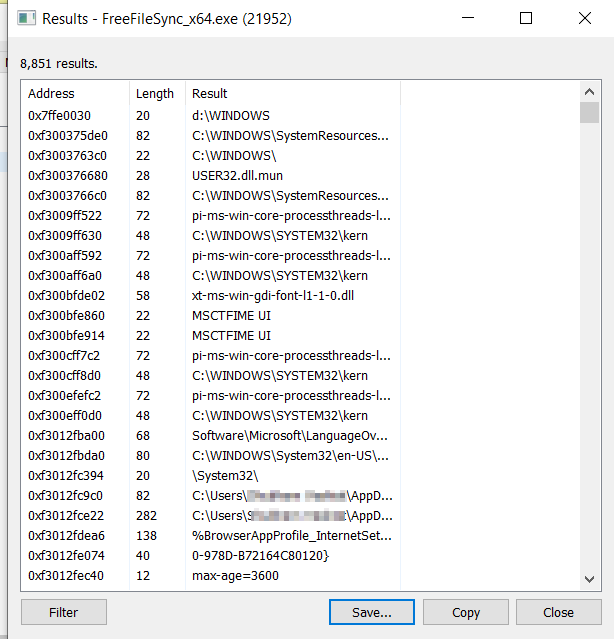Click the Filter button
The height and width of the screenshot is (639, 614).
point(63,612)
